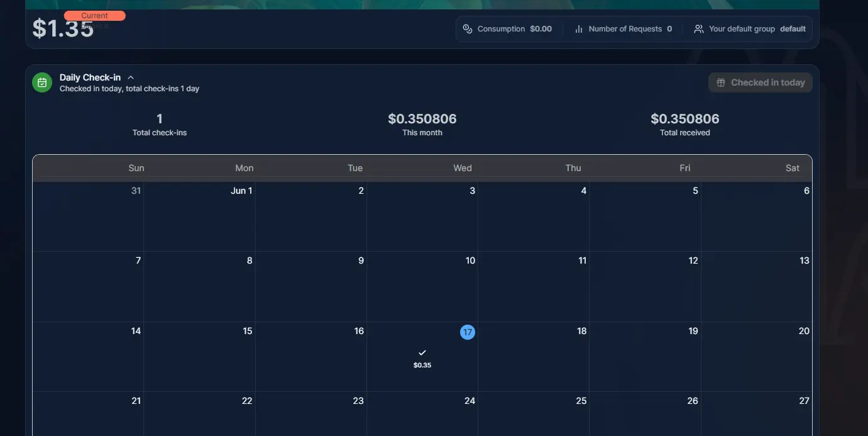868x436 pixels.
Task: Select June 25 on the calendar
Action: [x=534, y=414]
